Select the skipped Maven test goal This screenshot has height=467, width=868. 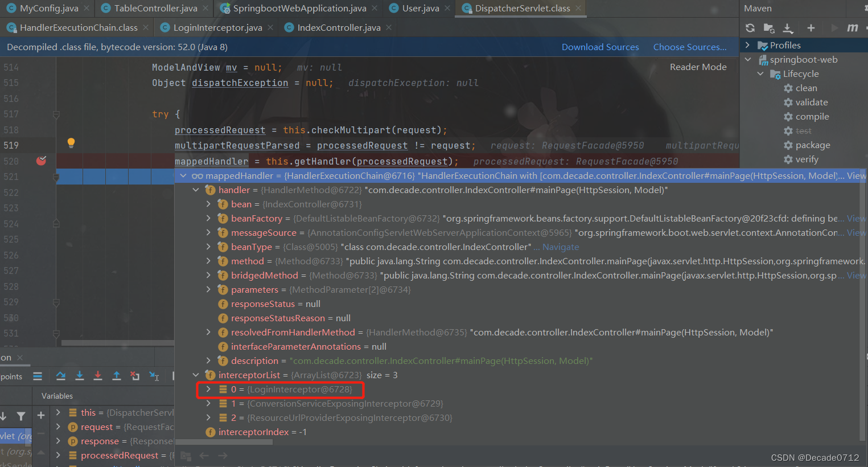[803, 130]
